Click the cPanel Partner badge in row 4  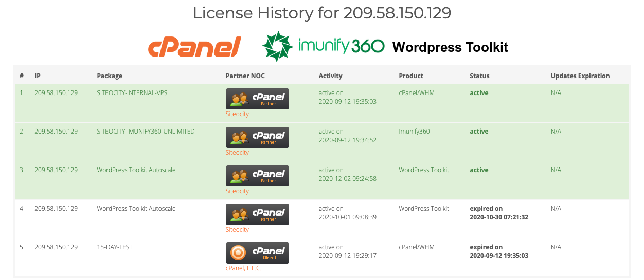pos(257,214)
